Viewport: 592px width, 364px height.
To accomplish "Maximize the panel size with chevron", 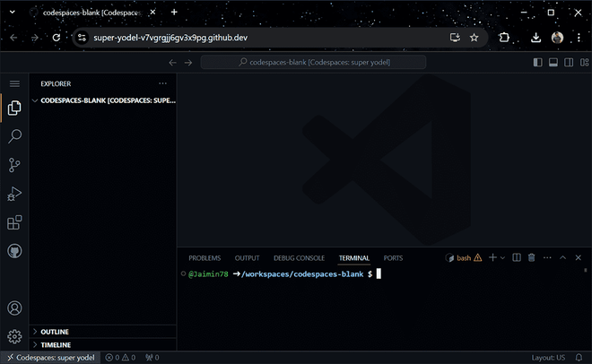I will pyautogui.click(x=562, y=257).
